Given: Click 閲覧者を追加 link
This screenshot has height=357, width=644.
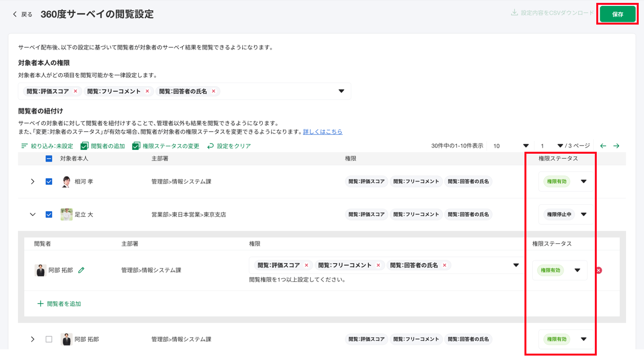Looking at the screenshot, I should [59, 304].
